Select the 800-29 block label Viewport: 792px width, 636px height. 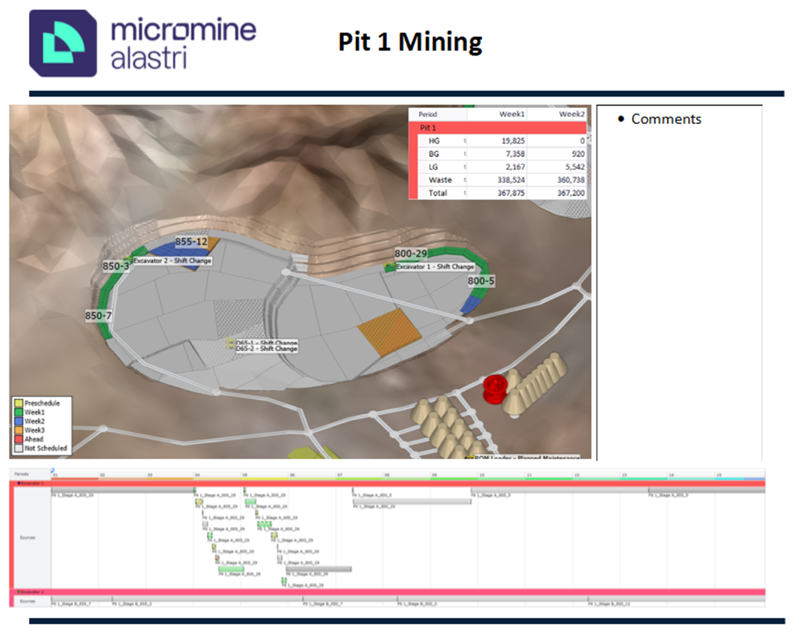click(x=411, y=253)
